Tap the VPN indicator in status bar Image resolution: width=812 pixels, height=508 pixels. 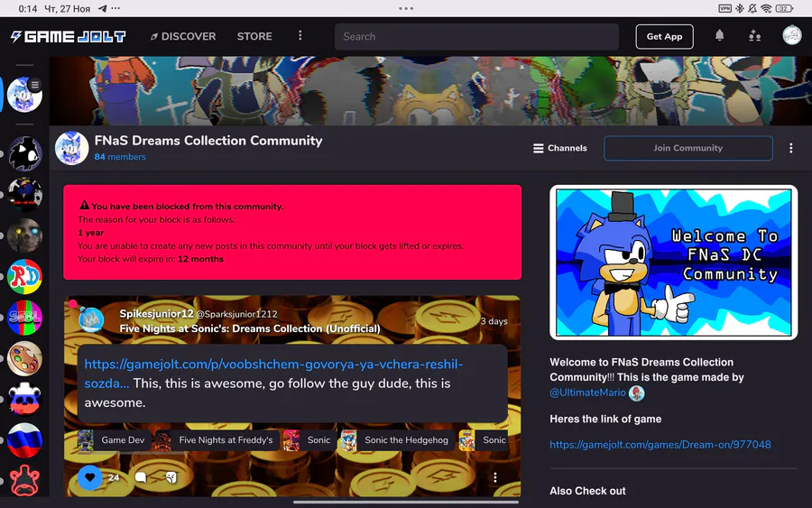(x=725, y=8)
